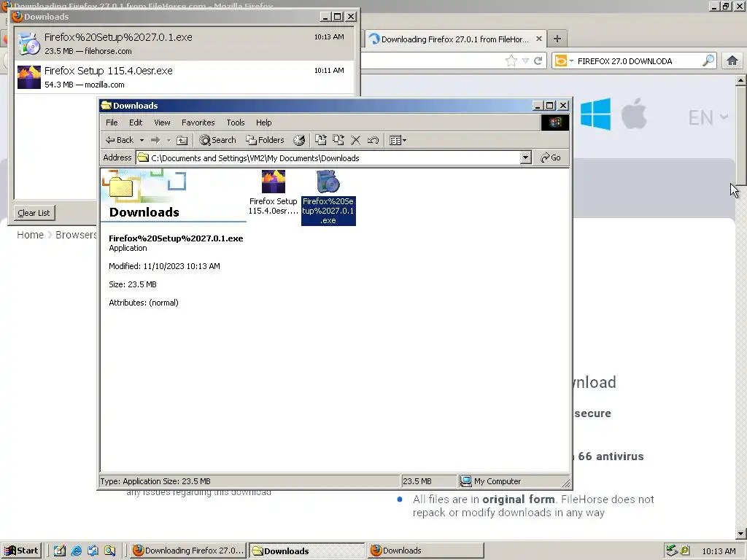
Task: Click the Undo toolbar icon
Action: pos(373,140)
